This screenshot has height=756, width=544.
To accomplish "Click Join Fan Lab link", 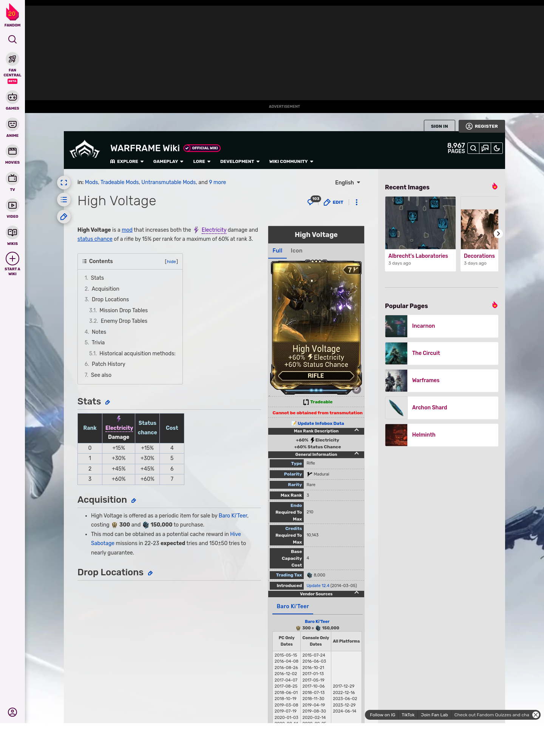I will pos(434,715).
